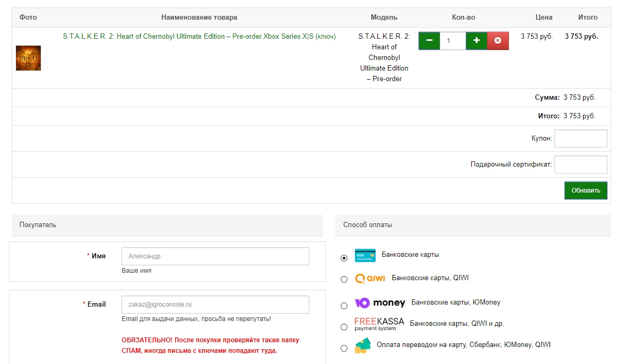Click the Модель column header

(x=384, y=18)
